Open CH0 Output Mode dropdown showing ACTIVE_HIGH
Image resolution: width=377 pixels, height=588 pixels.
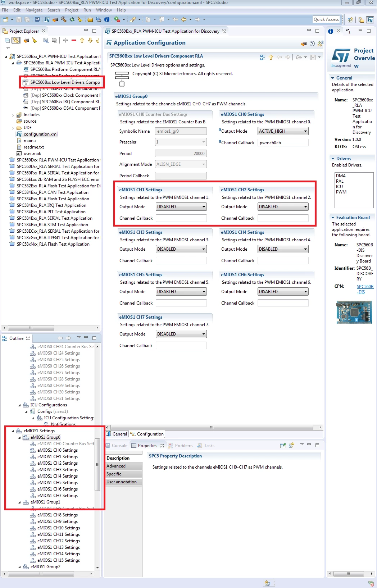click(283, 131)
